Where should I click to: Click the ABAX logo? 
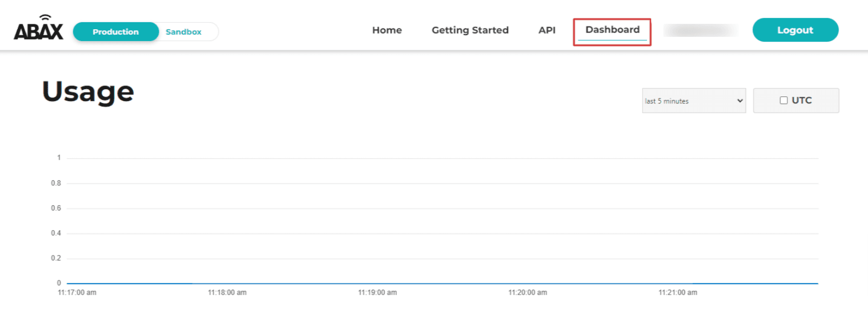click(38, 28)
